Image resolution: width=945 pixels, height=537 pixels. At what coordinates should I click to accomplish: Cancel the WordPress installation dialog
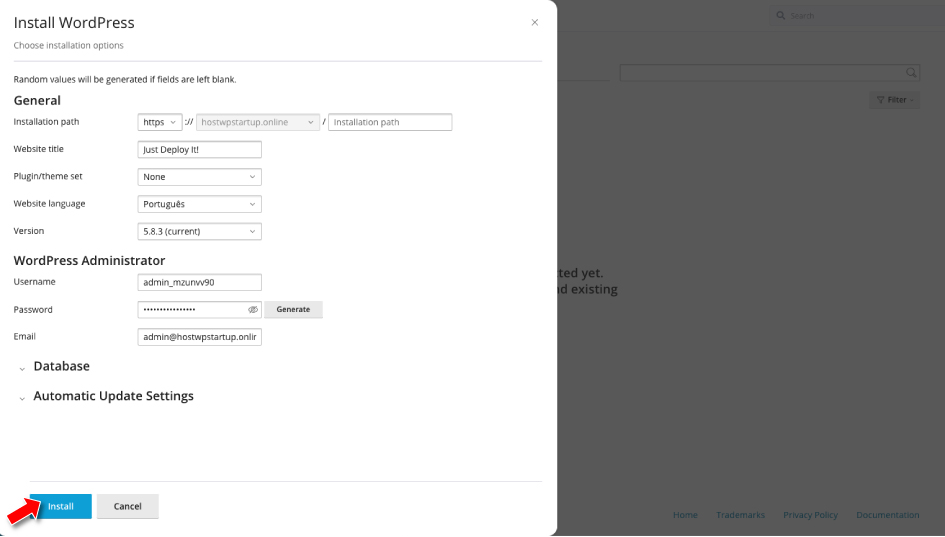(127, 506)
